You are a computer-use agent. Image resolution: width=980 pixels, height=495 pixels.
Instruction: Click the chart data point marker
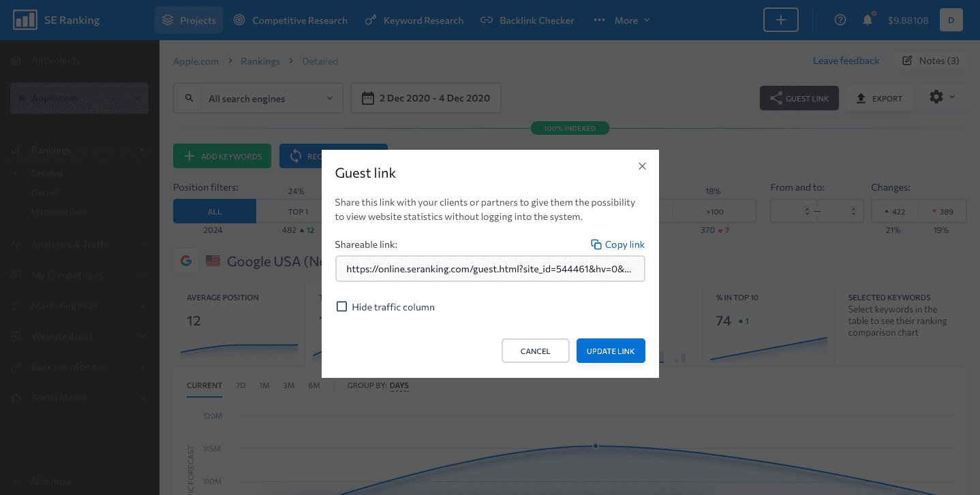(x=596, y=446)
